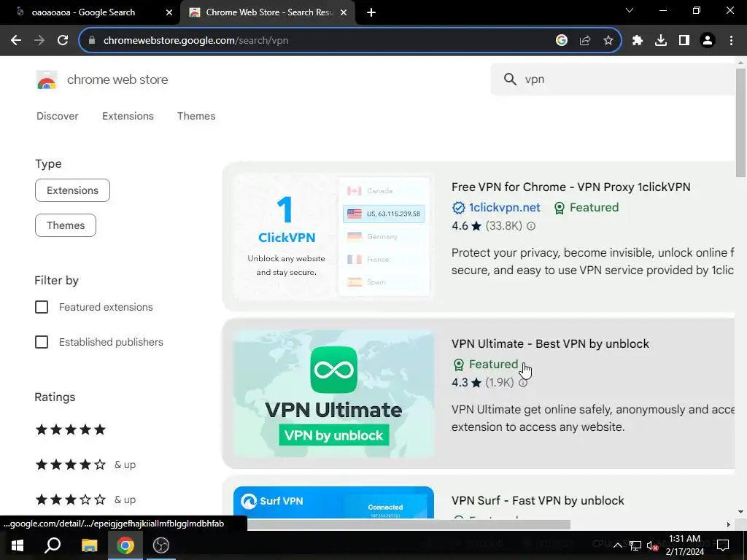Open the Chrome profile avatar
747x560 pixels.
tap(708, 41)
